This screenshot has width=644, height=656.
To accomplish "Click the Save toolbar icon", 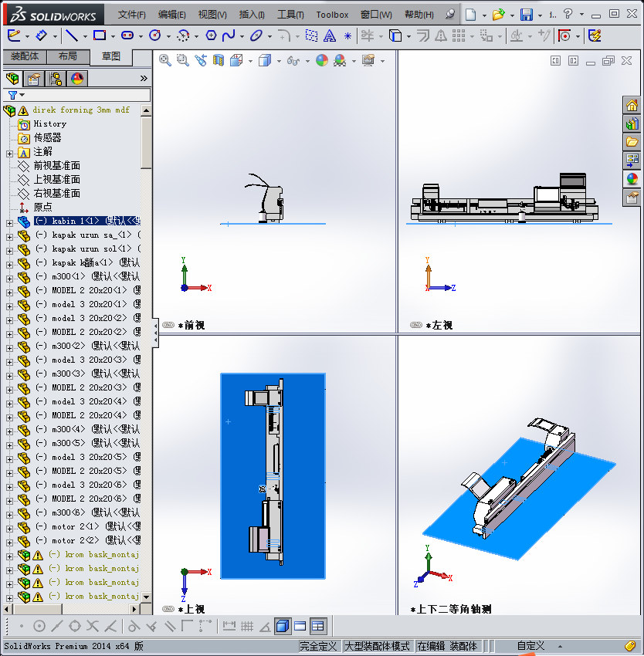I will (527, 15).
